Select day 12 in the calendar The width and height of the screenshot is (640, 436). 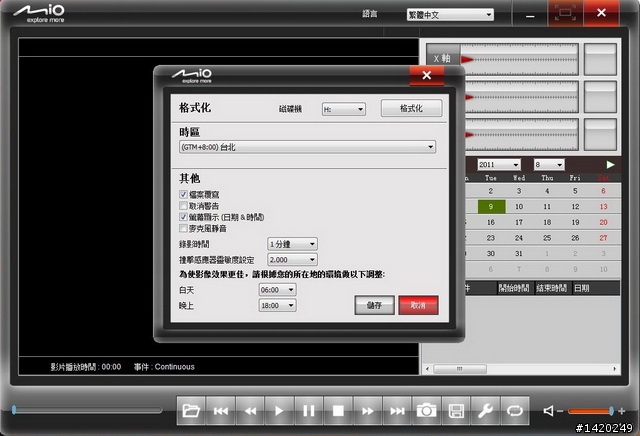[x=575, y=207]
